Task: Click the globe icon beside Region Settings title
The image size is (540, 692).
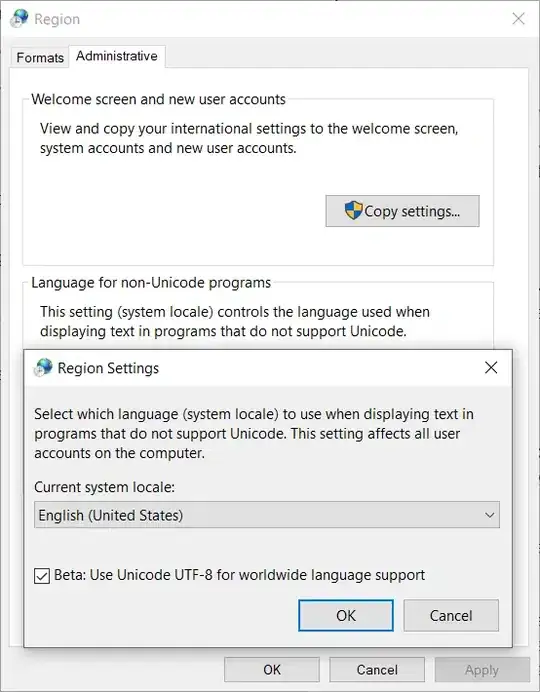Action: pos(43,368)
